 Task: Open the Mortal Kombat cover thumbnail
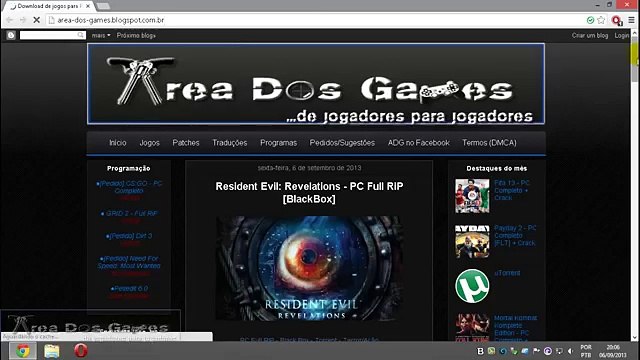coord(472,327)
